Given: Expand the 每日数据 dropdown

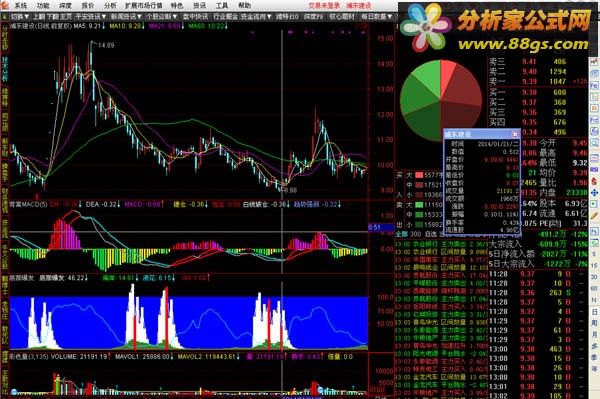Looking at the screenshot, I should pyautogui.click(x=377, y=17).
